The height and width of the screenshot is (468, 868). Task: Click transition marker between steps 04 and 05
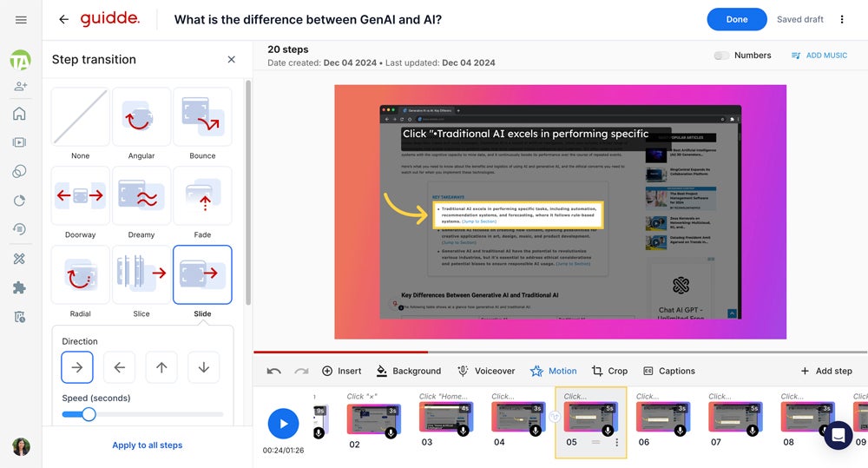coord(554,417)
